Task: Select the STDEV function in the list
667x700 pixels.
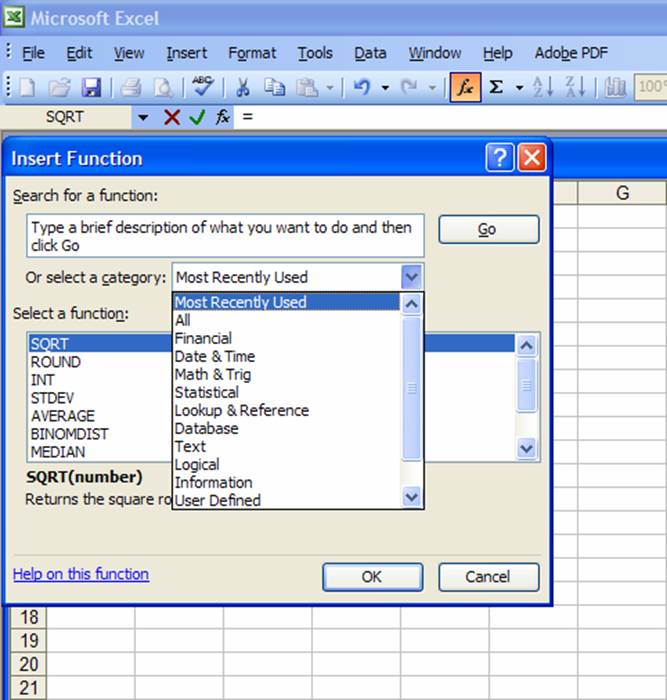Action: [100, 398]
